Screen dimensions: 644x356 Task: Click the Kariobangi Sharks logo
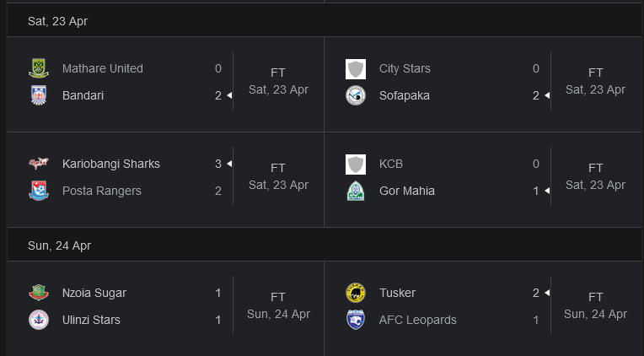coord(39,164)
